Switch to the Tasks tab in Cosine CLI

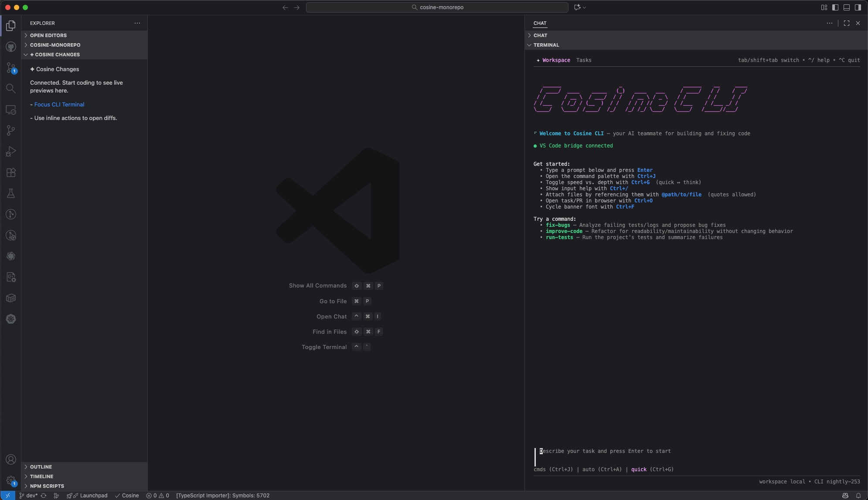[583, 60]
